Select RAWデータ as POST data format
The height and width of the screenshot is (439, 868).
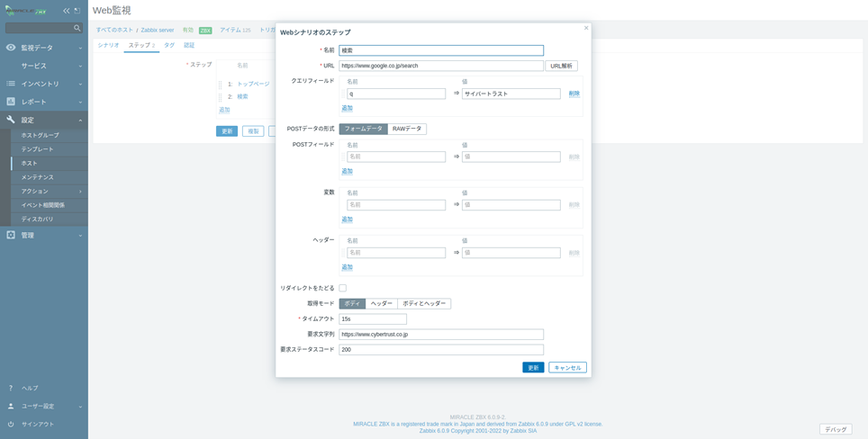click(x=407, y=129)
